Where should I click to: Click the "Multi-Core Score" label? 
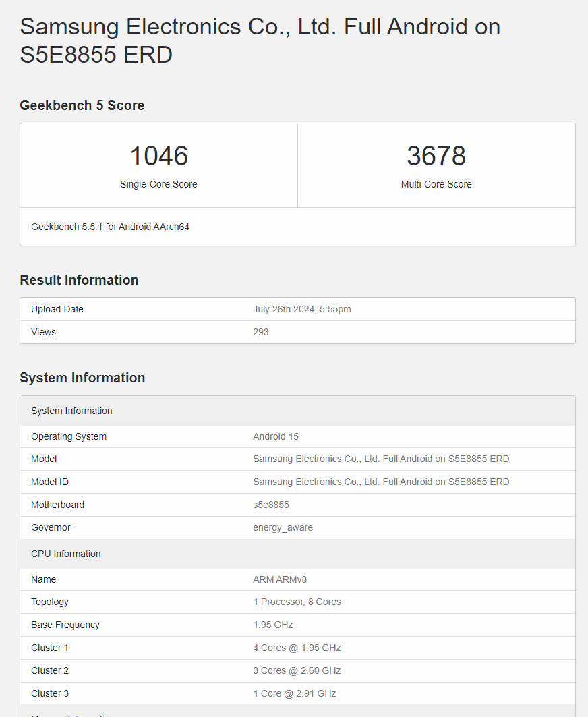coord(436,184)
